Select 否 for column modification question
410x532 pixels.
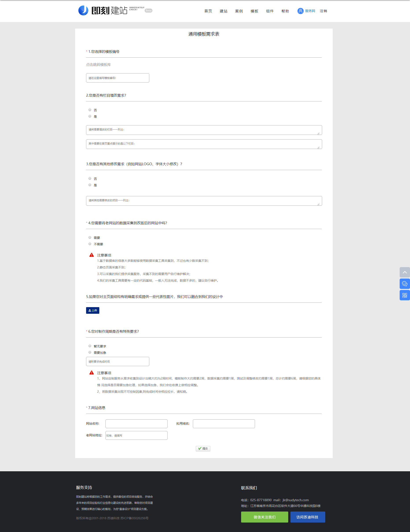90,110
